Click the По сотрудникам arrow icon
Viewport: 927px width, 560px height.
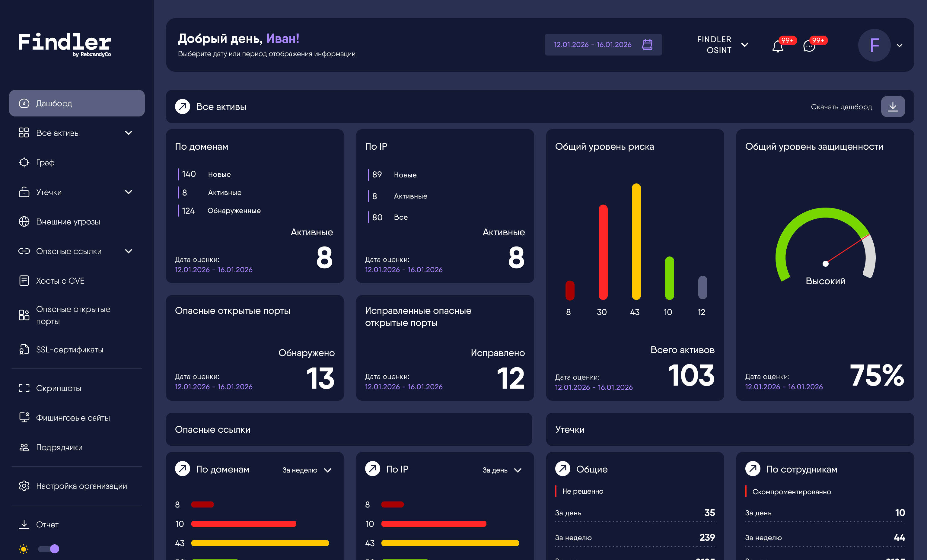coord(753,469)
